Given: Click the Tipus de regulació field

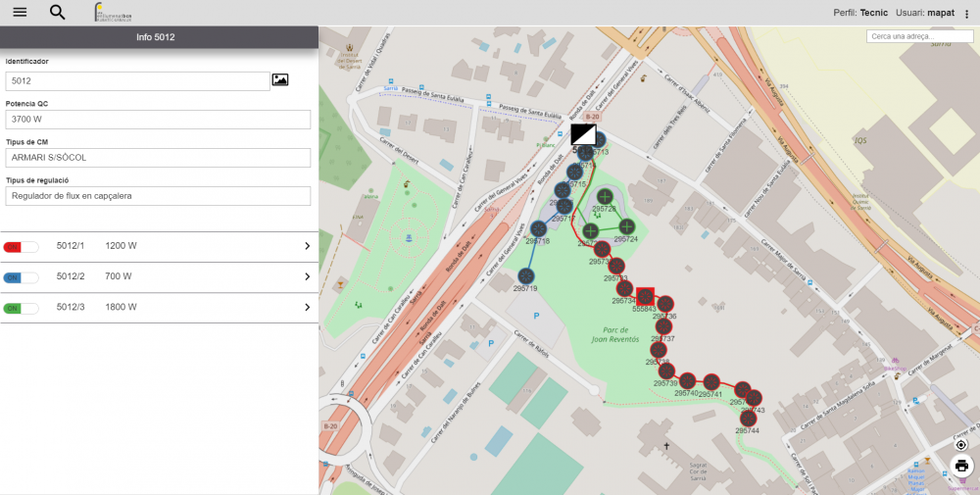Looking at the screenshot, I should pos(158,196).
